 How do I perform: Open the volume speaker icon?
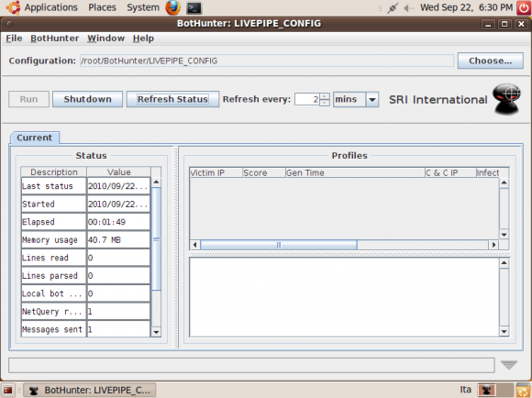coord(409,8)
